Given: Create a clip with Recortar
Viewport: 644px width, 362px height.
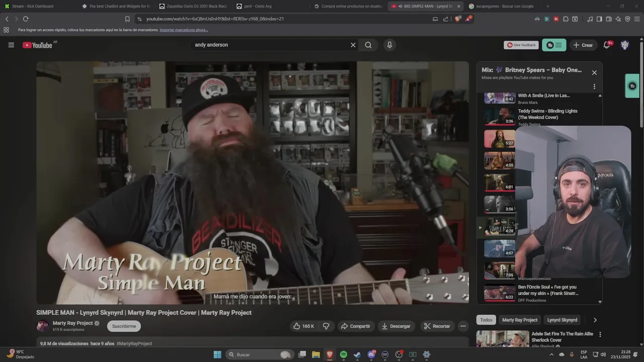Looking at the screenshot, I should coord(437,326).
